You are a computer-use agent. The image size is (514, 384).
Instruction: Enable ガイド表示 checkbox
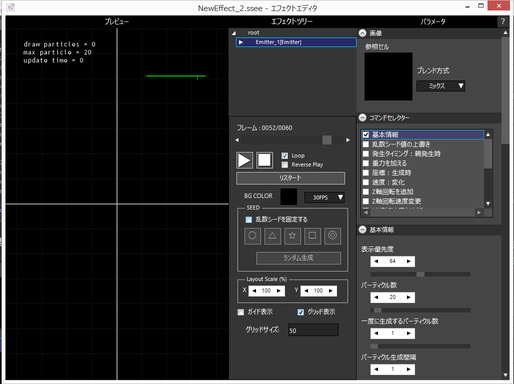point(241,312)
